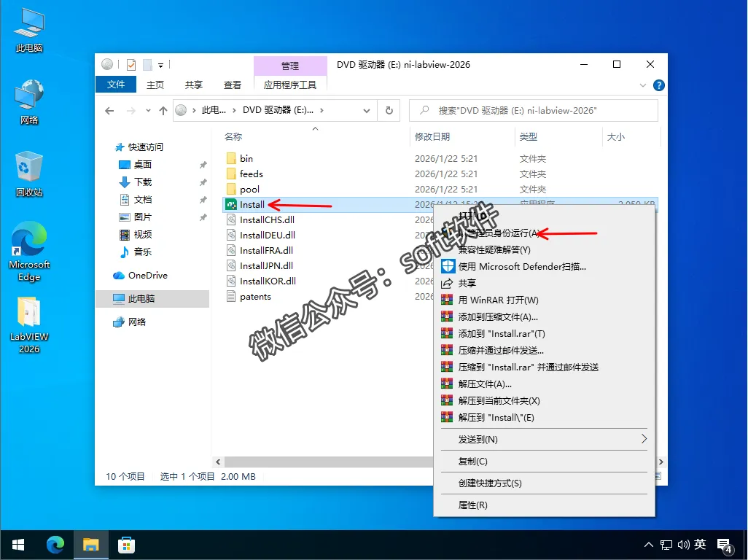The image size is (748, 560).
Task: Click the volume icon in system tray
Action: coord(684,545)
